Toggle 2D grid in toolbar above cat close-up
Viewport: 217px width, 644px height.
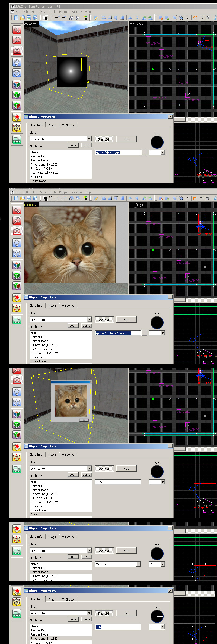click(x=45, y=198)
